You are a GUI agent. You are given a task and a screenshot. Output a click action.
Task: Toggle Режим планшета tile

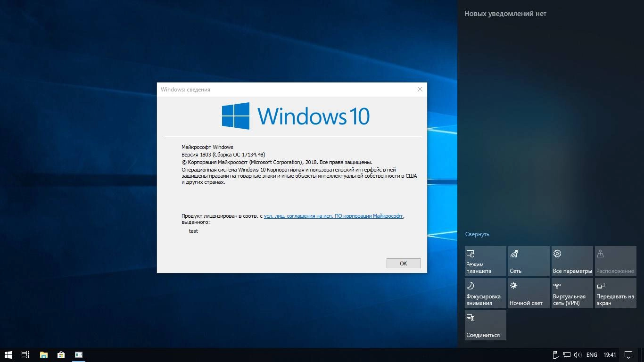486,261
